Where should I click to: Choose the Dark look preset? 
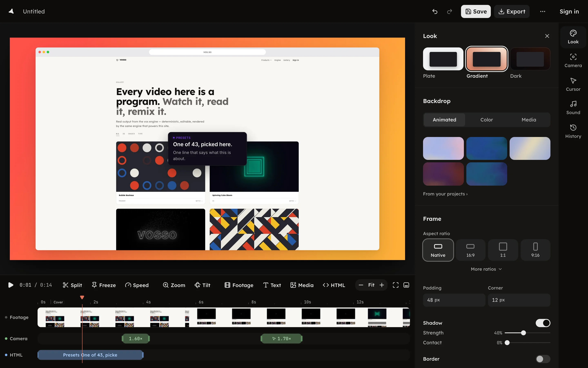click(530, 59)
